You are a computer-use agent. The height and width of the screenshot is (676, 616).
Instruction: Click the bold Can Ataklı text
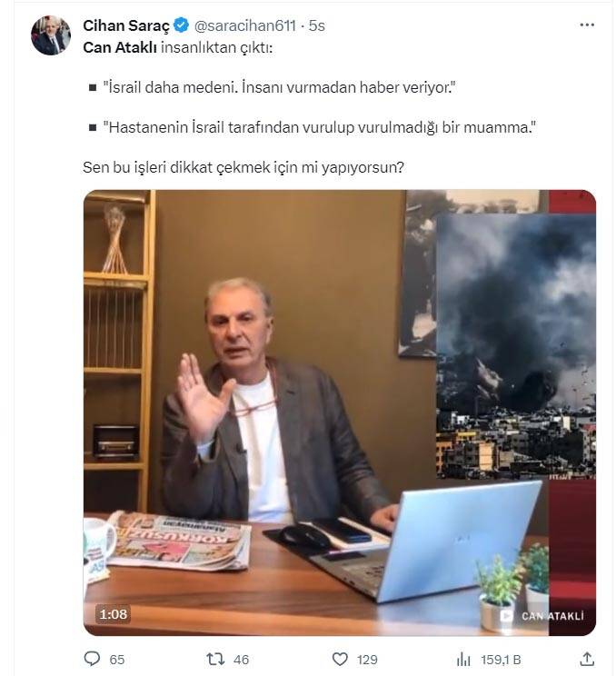[120, 47]
